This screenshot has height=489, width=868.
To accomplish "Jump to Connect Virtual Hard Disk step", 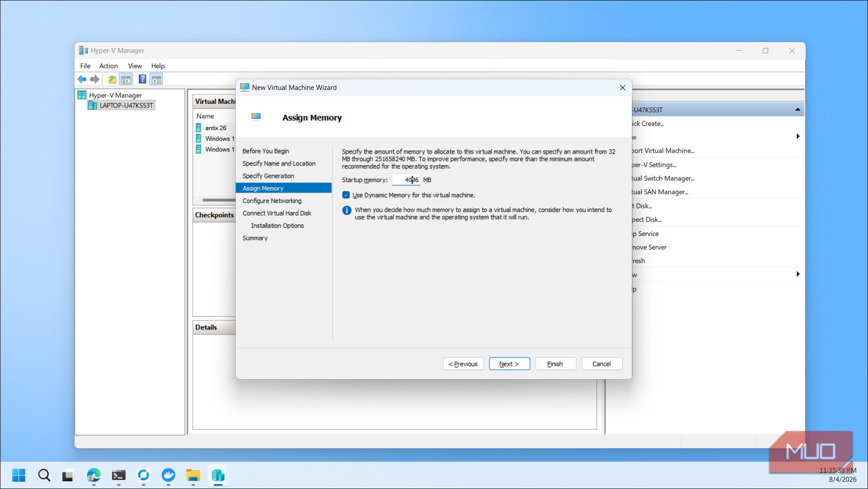I will pyautogui.click(x=276, y=213).
